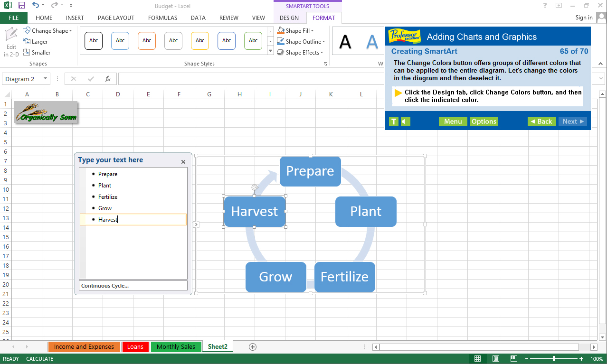Toggle tutorial text captions with the T button

pos(393,121)
